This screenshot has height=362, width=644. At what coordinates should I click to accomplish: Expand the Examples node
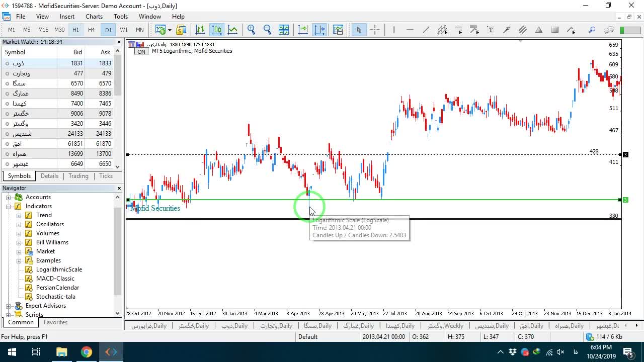19,260
